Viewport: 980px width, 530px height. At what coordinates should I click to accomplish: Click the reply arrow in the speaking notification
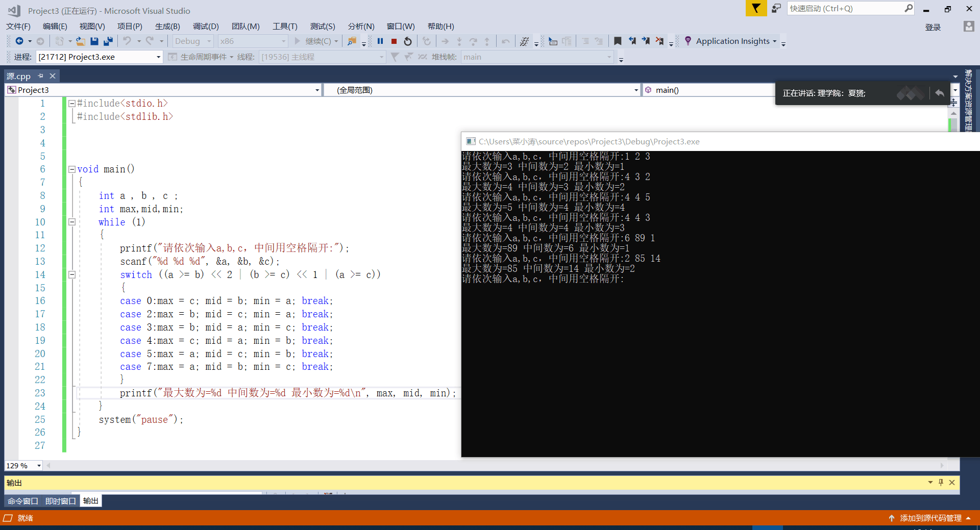click(940, 93)
